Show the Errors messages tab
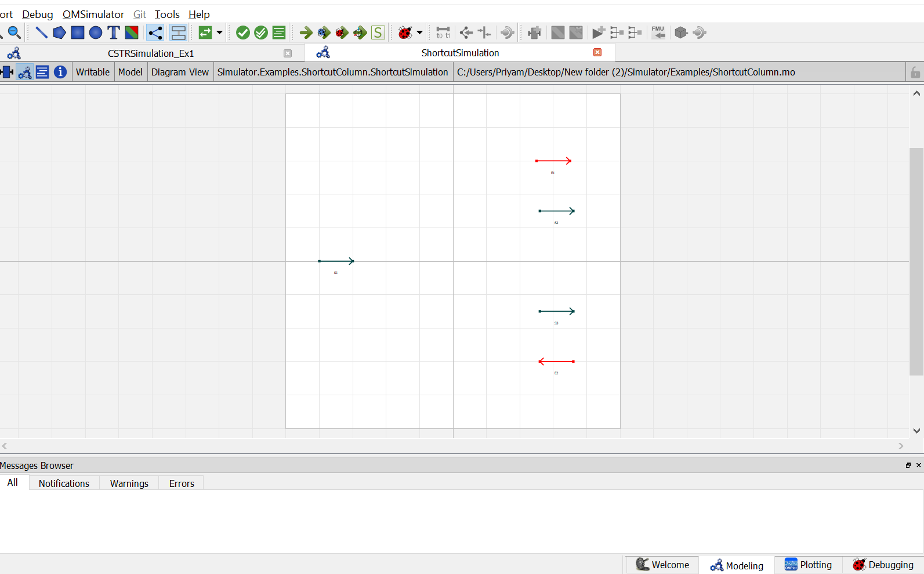 click(x=182, y=483)
